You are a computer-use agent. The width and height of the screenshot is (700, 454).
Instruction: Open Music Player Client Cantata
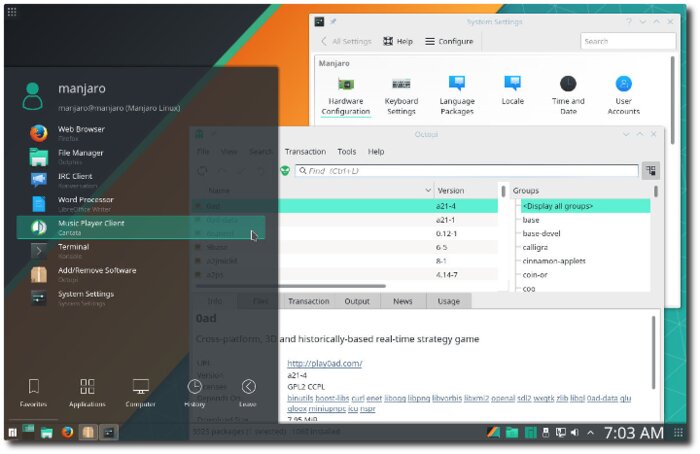point(141,227)
